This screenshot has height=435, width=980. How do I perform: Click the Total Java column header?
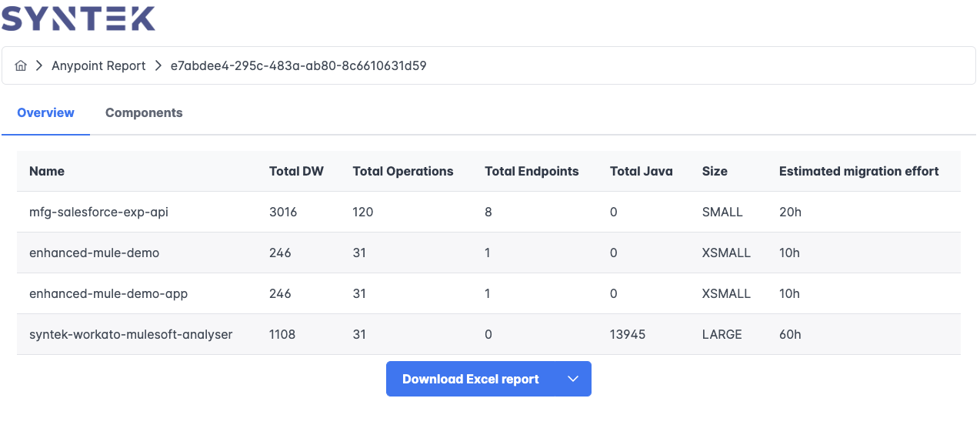[641, 171]
